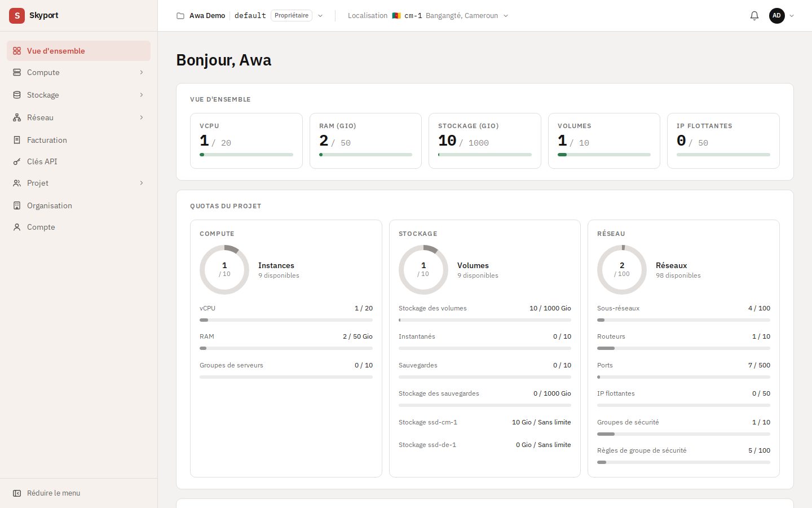Click the Compute server icon in sidebar
This screenshot has width=812, height=508.
point(17,72)
